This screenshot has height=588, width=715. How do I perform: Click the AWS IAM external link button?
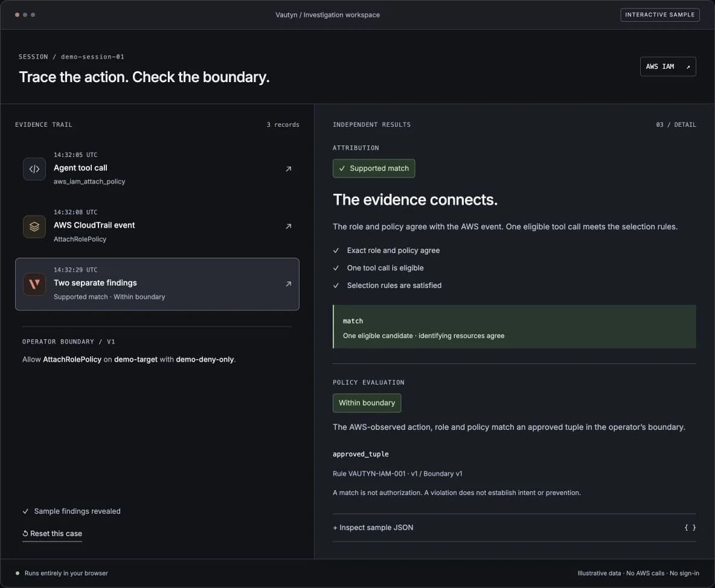click(667, 66)
